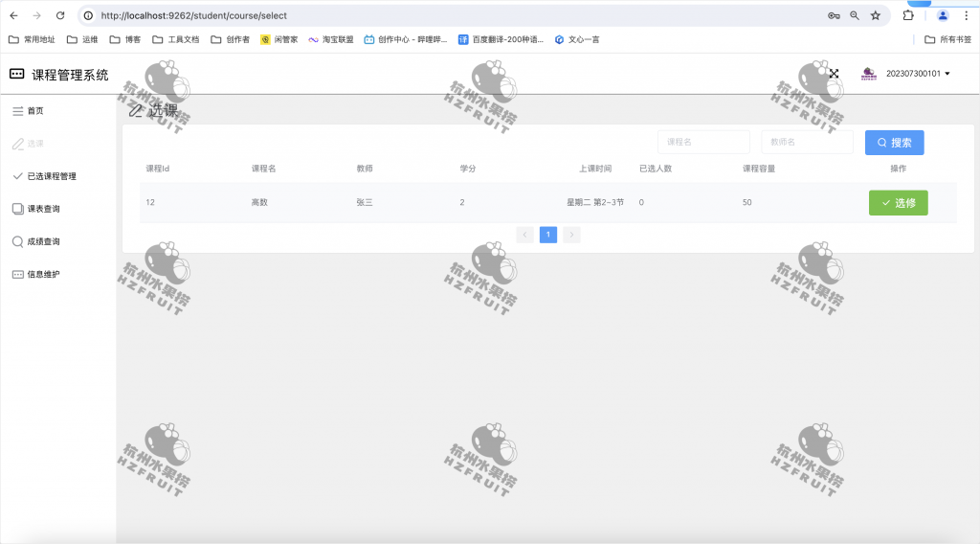
Task: Click the capacity cell 50
Action: pos(746,203)
